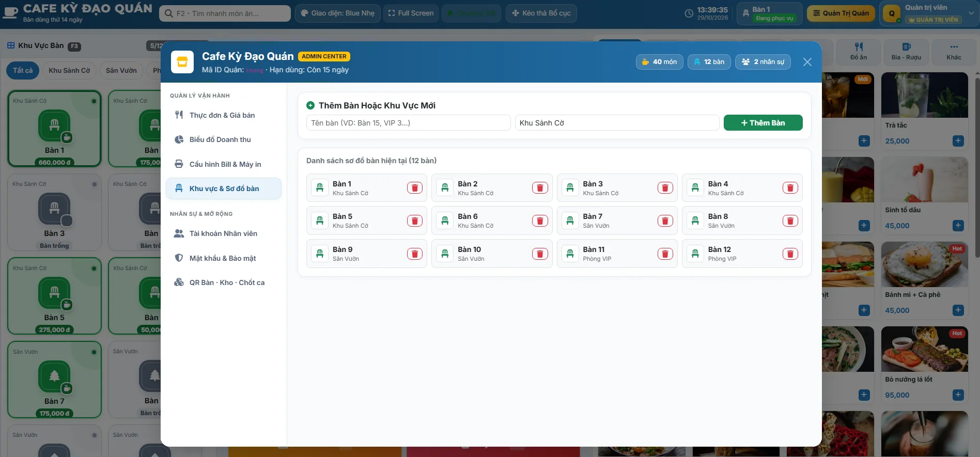Screen dimensions: 980x457
Task: Open the Khu Sảnh Cờ area dropdown
Action: (x=617, y=123)
